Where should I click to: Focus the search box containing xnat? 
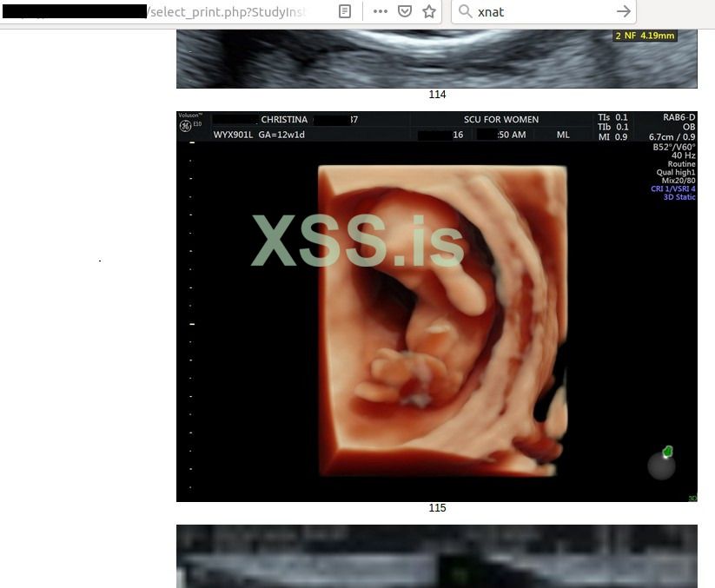[x=545, y=11]
